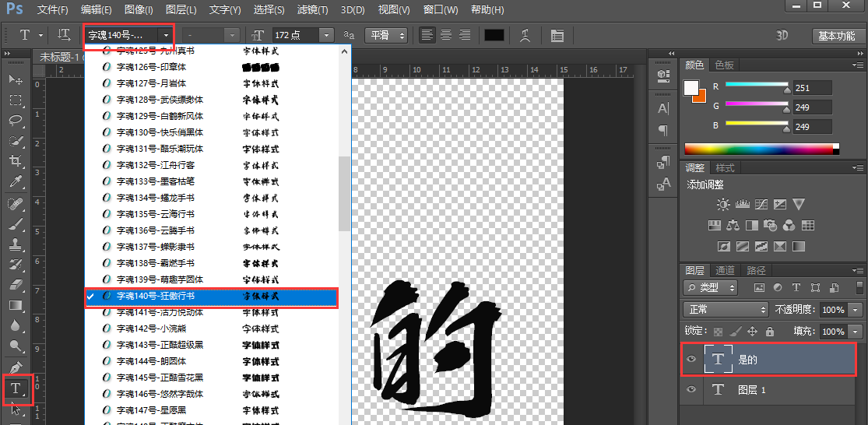Open the 滤镜(T) menu
The width and height of the screenshot is (868, 425).
tap(313, 10)
